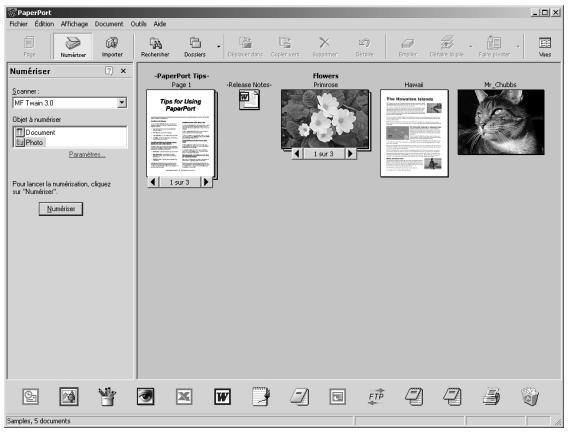Send to Word icon in bottom bar
Viewport: 568px width, 432px height.
pos(222,397)
